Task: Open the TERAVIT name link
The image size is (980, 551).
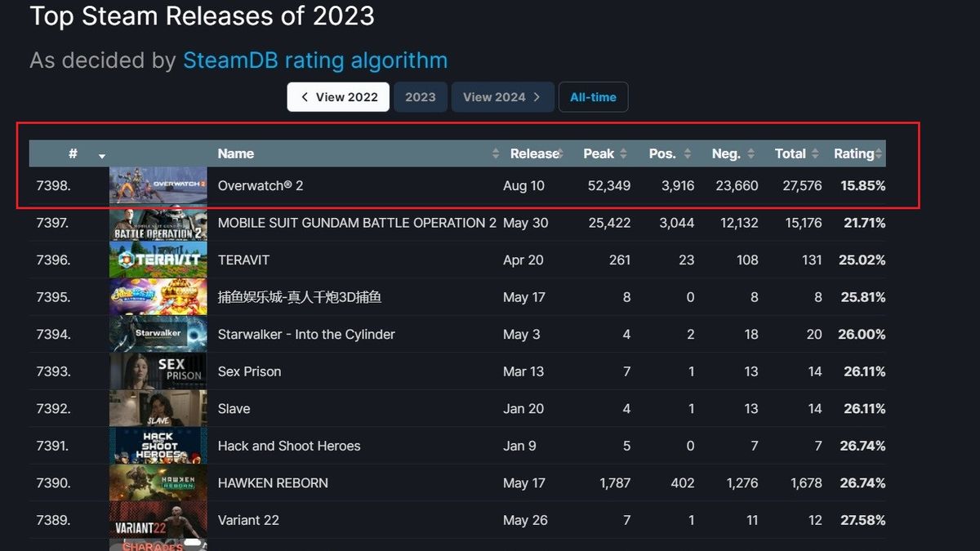Action: point(243,260)
